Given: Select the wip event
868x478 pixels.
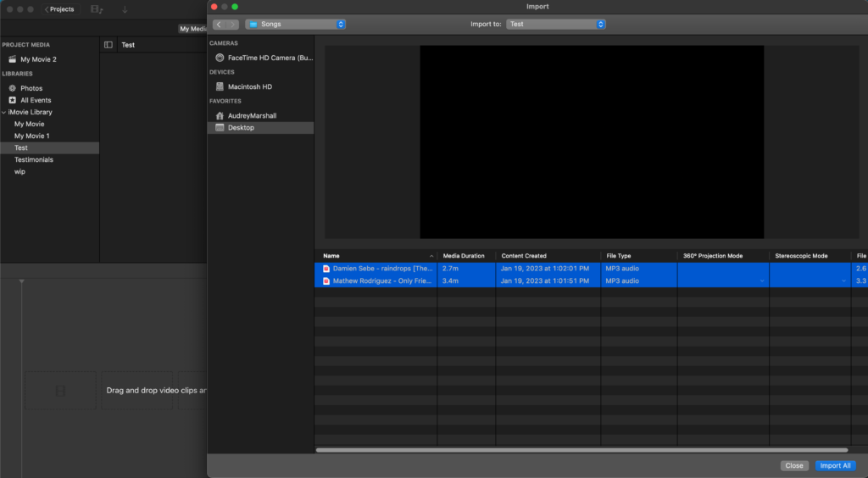Looking at the screenshot, I should click(20, 171).
